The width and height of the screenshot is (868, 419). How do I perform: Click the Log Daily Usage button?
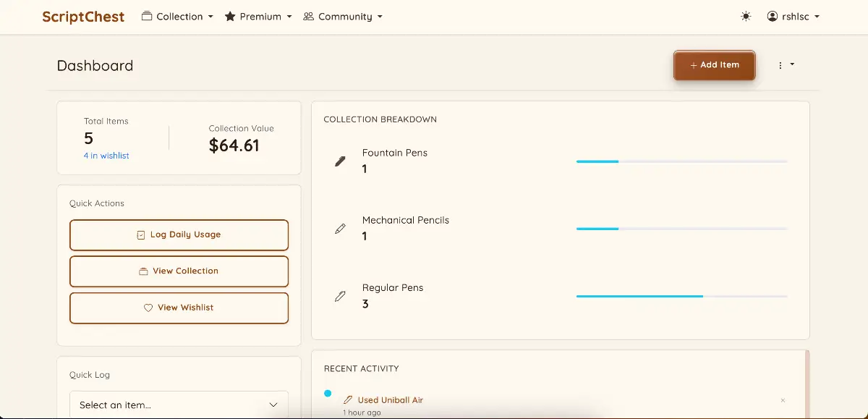point(179,235)
